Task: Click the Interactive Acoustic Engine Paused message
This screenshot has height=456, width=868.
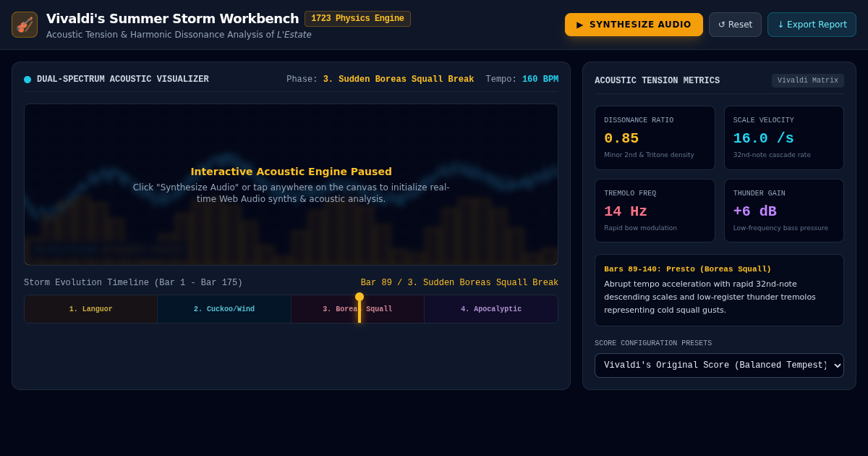Action: [x=291, y=172]
